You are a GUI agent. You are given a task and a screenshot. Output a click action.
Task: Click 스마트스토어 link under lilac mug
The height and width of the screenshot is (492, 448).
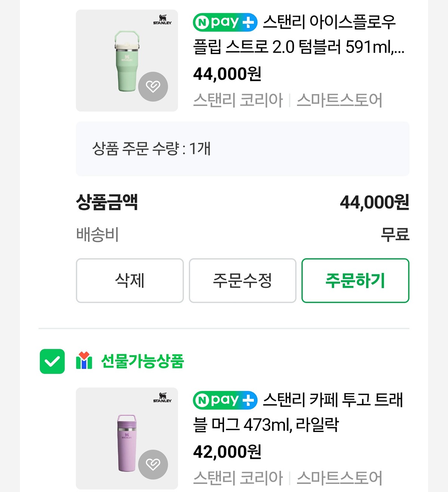tap(339, 478)
